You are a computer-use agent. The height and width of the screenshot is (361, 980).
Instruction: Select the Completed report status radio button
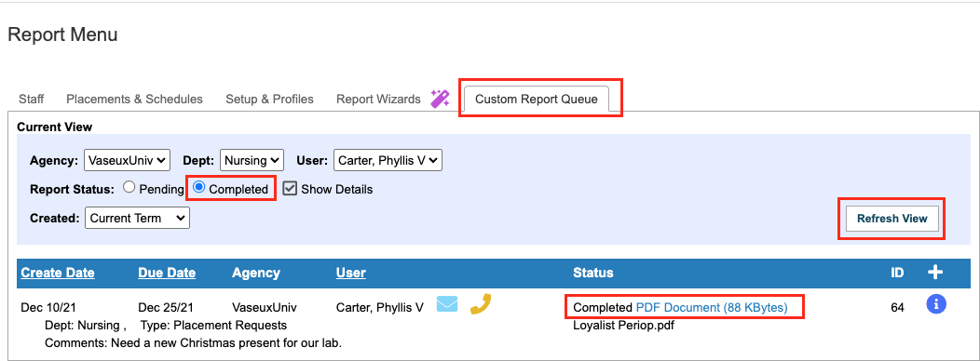coord(199,187)
